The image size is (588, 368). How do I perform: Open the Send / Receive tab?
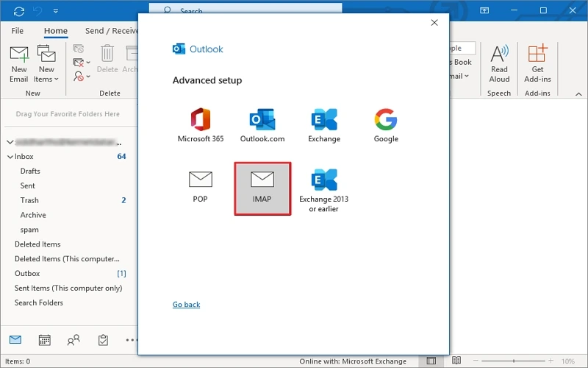coord(111,31)
